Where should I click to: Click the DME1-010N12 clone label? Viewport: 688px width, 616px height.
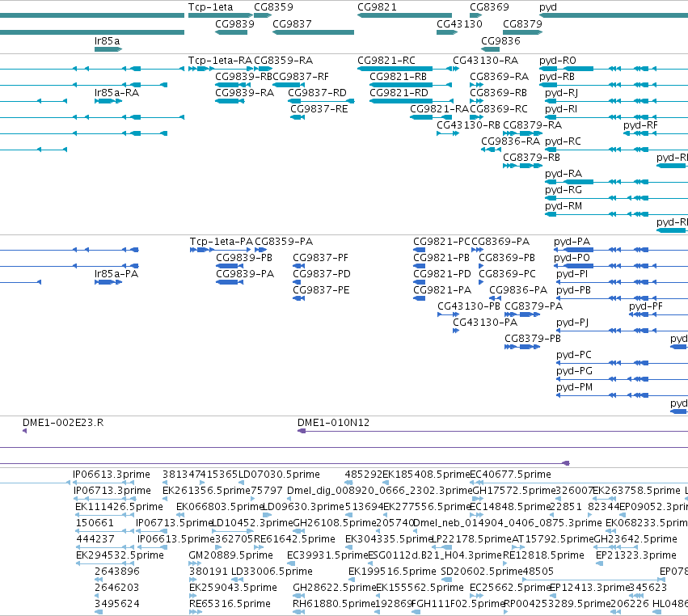pos(333,423)
